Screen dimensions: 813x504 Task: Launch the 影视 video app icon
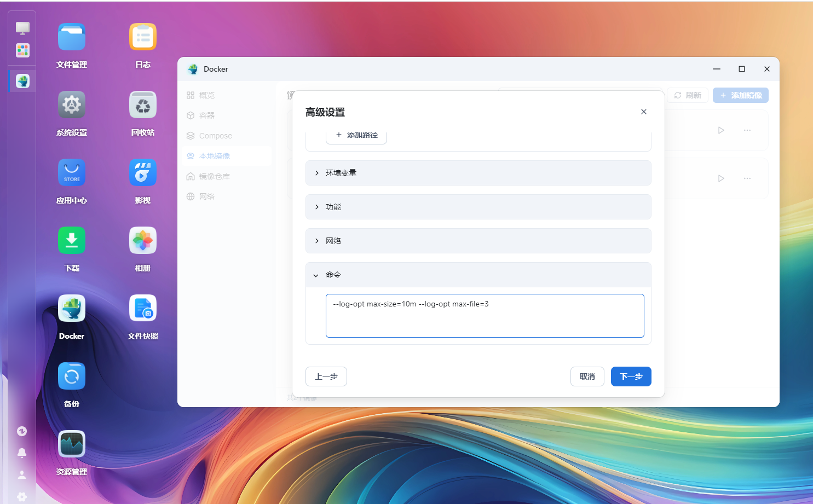pyautogui.click(x=143, y=173)
